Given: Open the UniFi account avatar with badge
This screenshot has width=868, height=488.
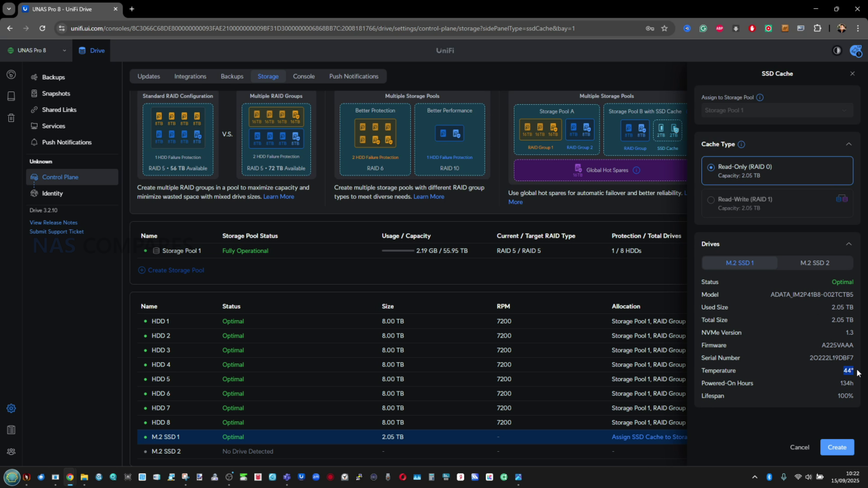Looking at the screenshot, I should coord(855,50).
